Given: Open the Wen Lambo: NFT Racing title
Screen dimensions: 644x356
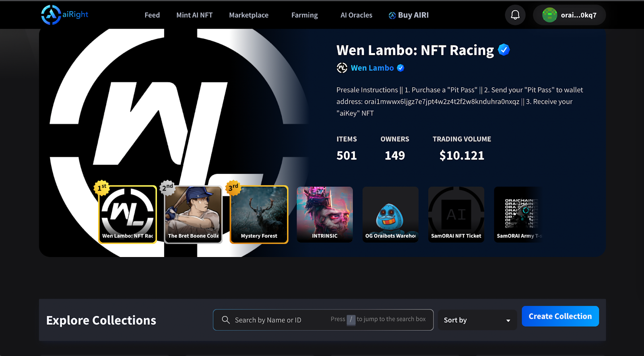Looking at the screenshot, I should coord(415,50).
